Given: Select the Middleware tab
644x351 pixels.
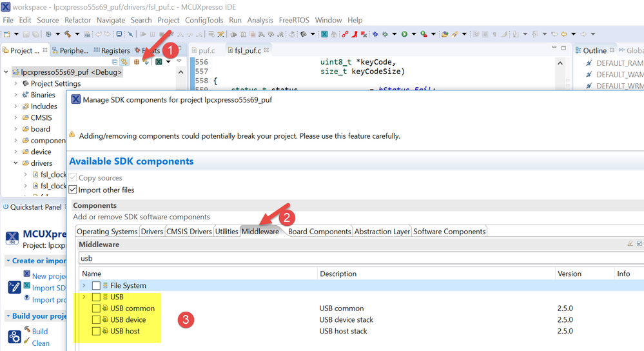Looking at the screenshot, I should click(x=260, y=232).
